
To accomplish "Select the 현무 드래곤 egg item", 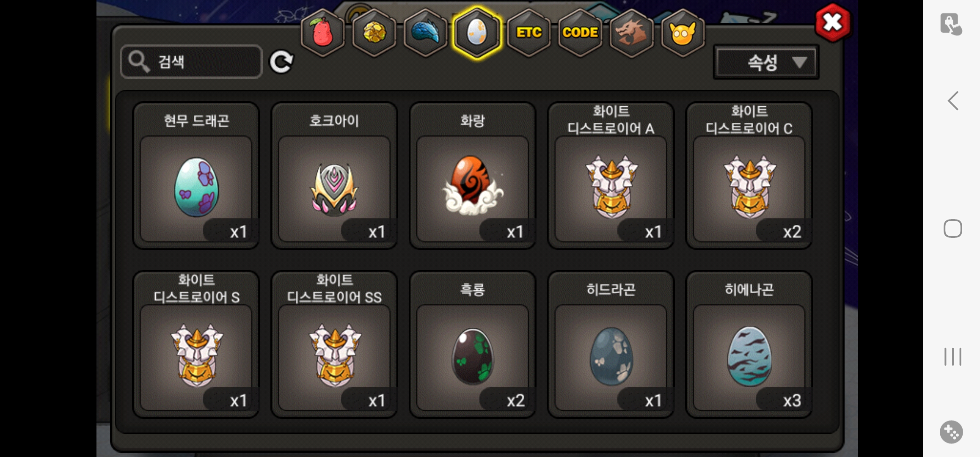I will pos(196,176).
